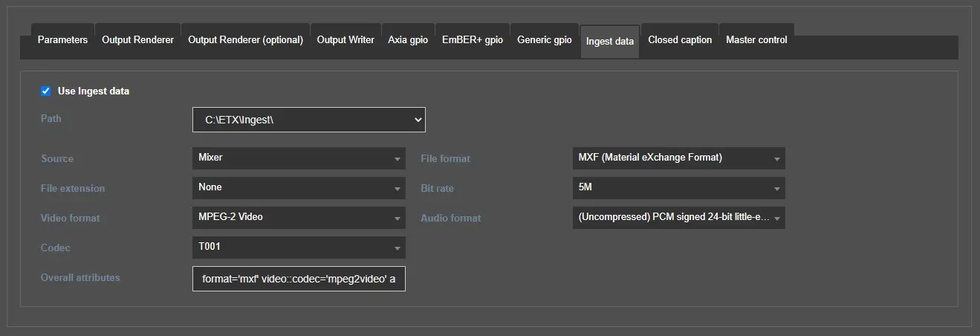Open the Bit rate dropdown
This screenshot has width=980, height=336.
coord(678,187)
